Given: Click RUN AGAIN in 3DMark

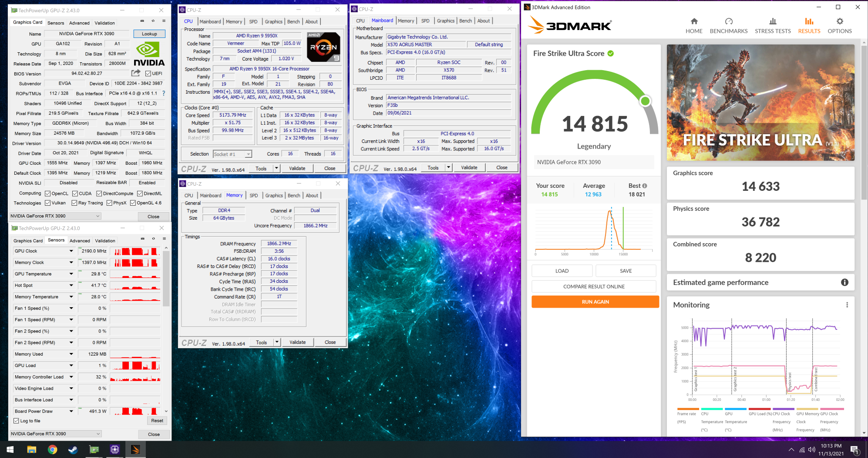Looking at the screenshot, I should (595, 302).
